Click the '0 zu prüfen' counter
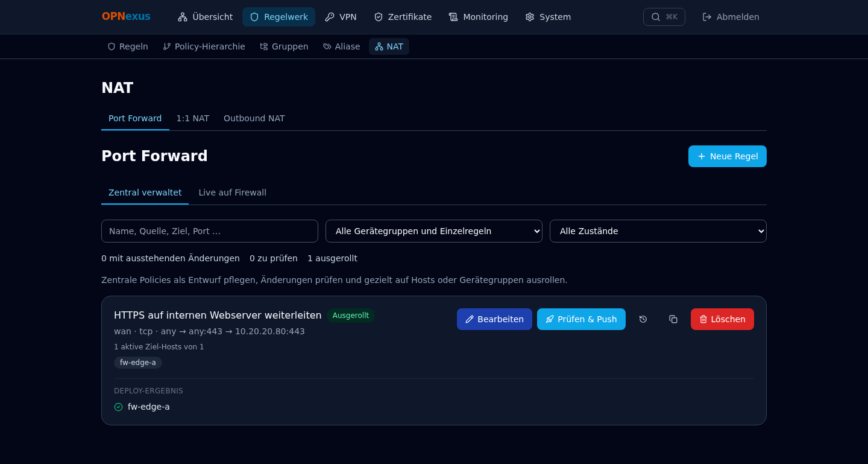This screenshot has height=464, width=868. pos(274,258)
